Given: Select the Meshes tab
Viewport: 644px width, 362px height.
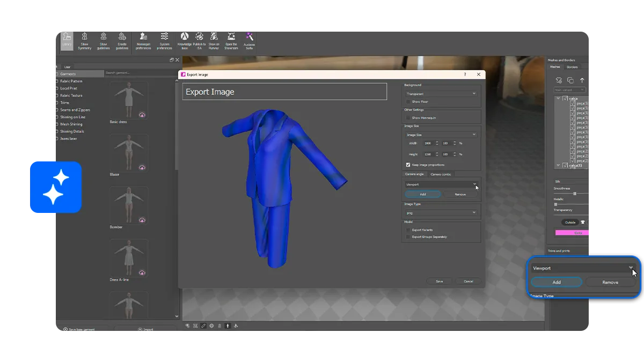Looking at the screenshot, I should [555, 67].
